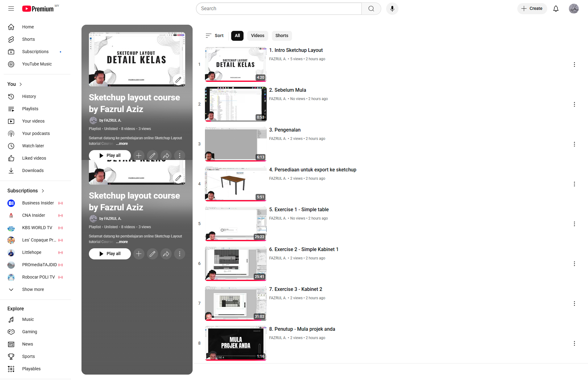Image resolution: width=588 pixels, height=382 pixels.
Task: Open the Sort dropdown
Action: (x=215, y=36)
